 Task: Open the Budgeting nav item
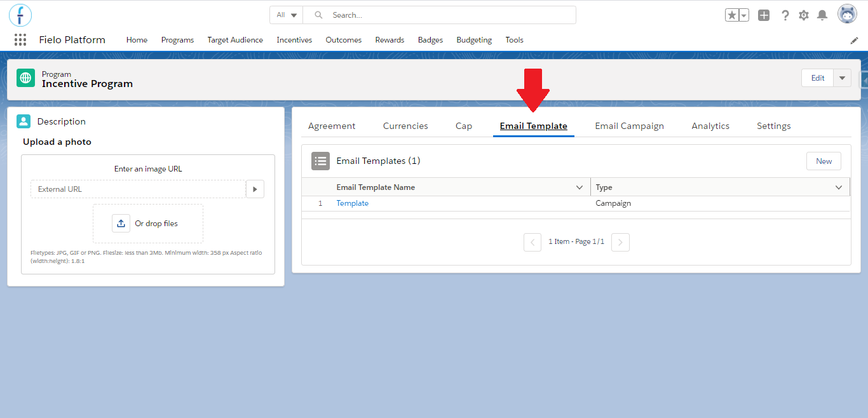click(474, 40)
